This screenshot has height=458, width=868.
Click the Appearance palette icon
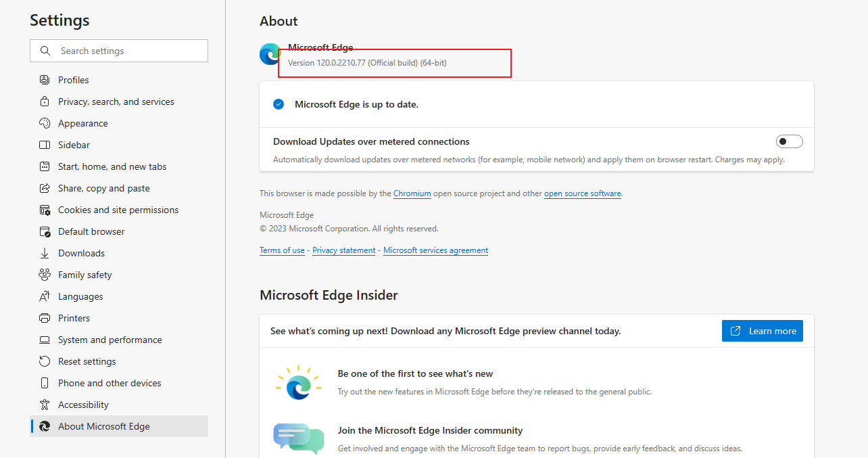coord(45,123)
